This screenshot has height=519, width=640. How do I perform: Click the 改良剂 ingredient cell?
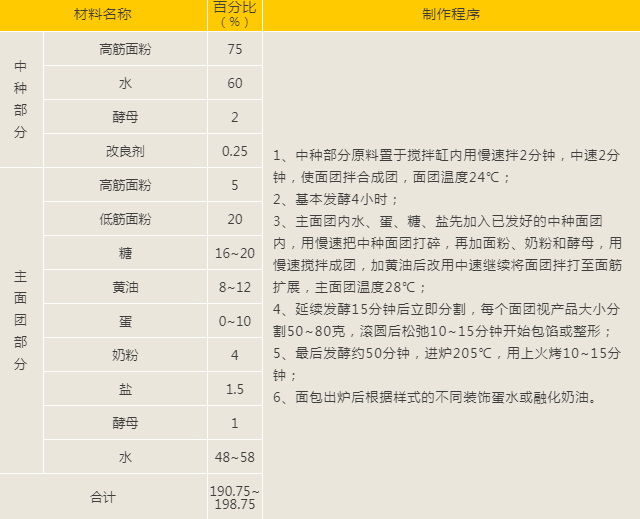point(125,151)
